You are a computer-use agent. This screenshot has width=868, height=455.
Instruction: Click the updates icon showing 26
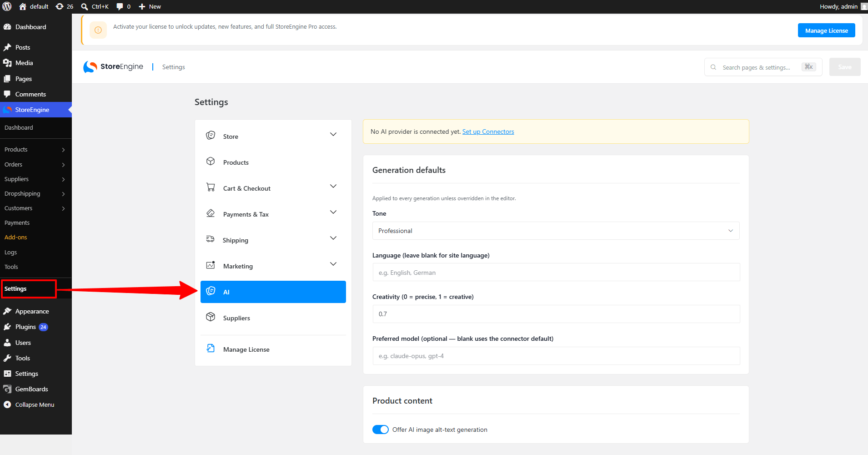coord(60,6)
